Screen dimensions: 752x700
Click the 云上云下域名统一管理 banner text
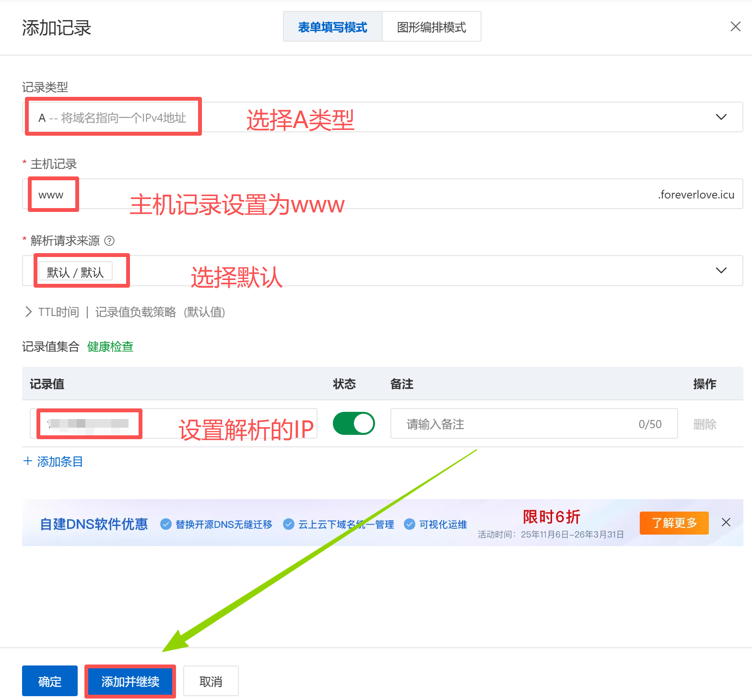click(346, 525)
